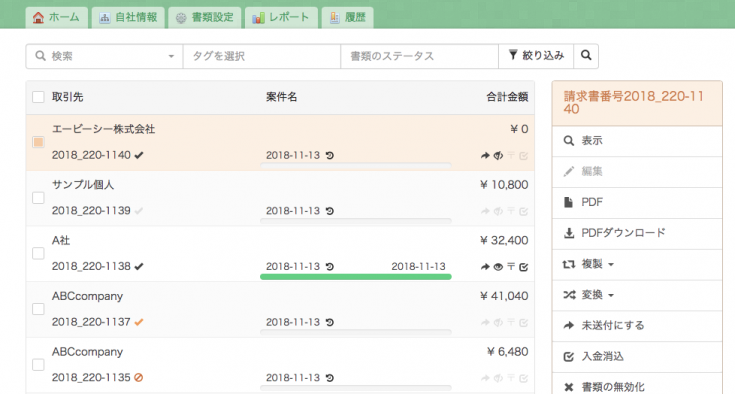This screenshot has width=735, height=394.
Task: Open the タグを選択 tag selector
Action: click(262, 56)
